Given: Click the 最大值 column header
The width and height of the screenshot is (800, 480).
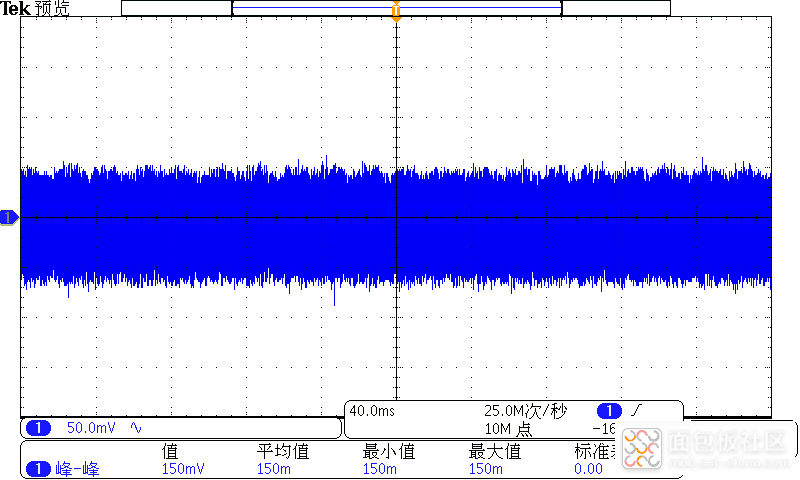Looking at the screenshot, I should point(494,451).
